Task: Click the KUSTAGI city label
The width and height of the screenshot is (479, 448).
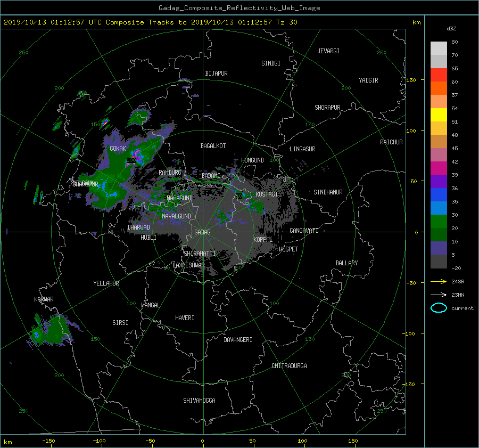Action: pyautogui.click(x=267, y=194)
